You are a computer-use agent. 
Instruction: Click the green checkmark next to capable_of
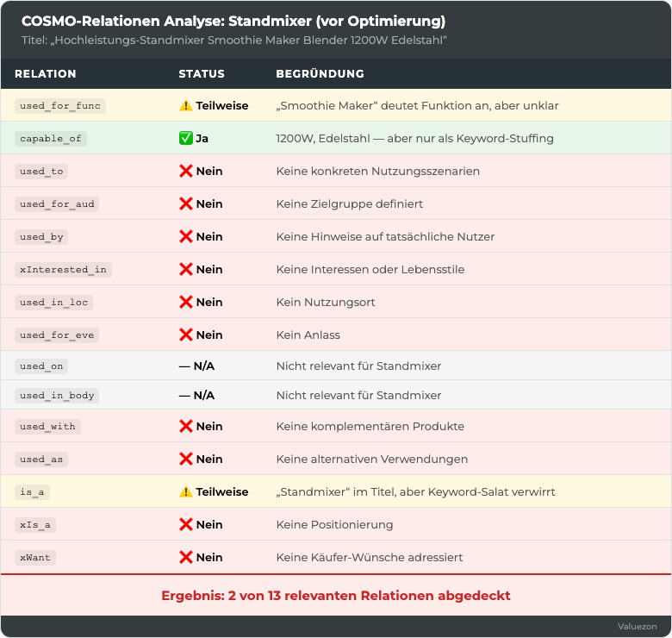(x=185, y=139)
